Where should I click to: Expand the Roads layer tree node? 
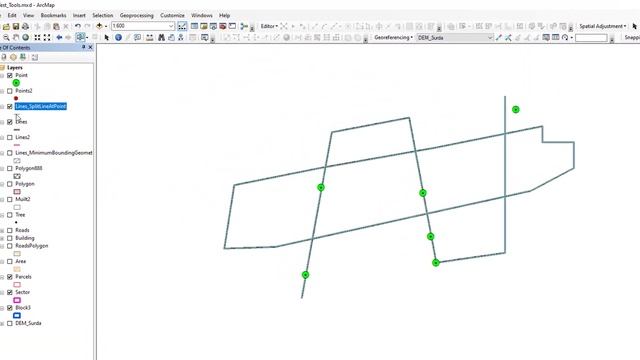click(2, 231)
